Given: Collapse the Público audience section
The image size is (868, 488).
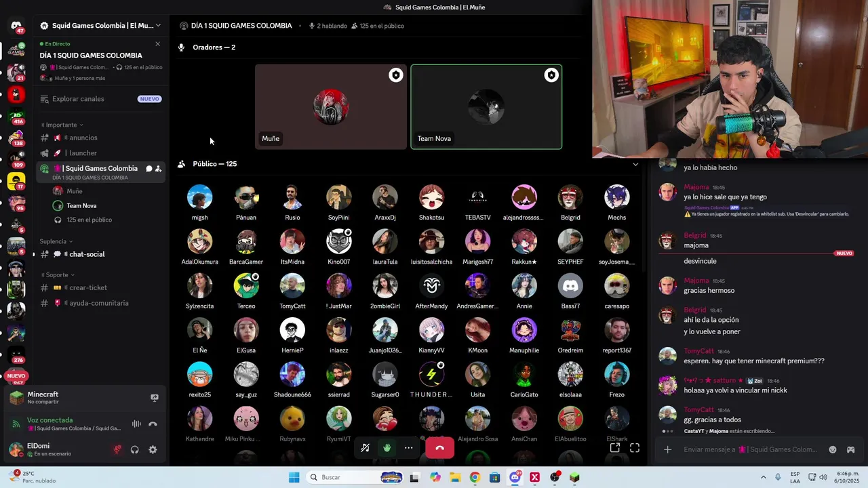Looking at the screenshot, I should tap(635, 164).
